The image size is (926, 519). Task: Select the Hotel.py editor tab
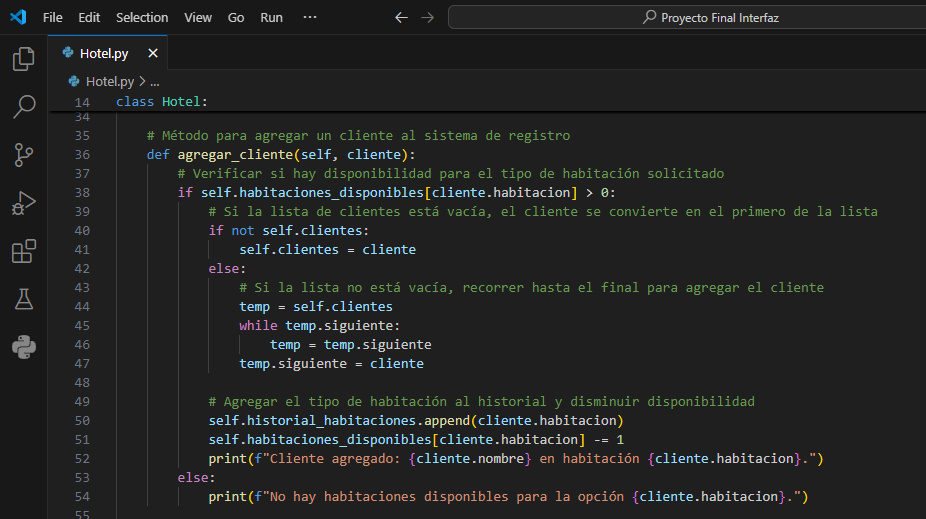click(104, 53)
